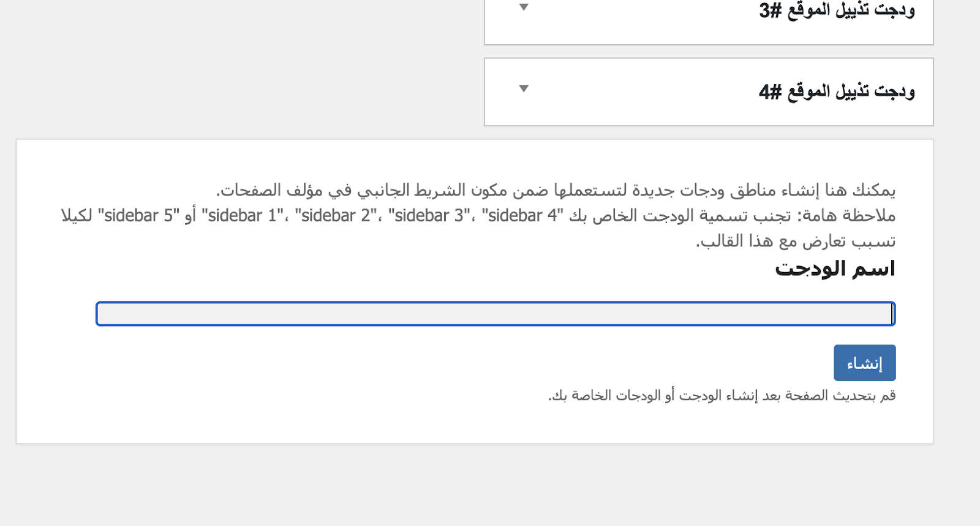Click the word 'لكيلا' in the note
Image resolution: width=980 pixels, height=526 pixels.
coord(77,216)
